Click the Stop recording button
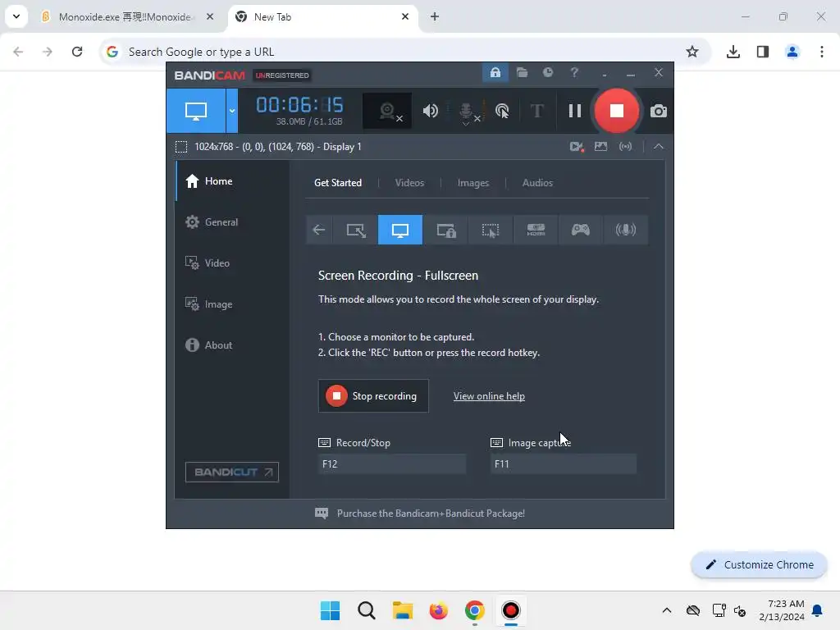Image resolution: width=840 pixels, height=630 pixels. pyautogui.click(x=373, y=396)
